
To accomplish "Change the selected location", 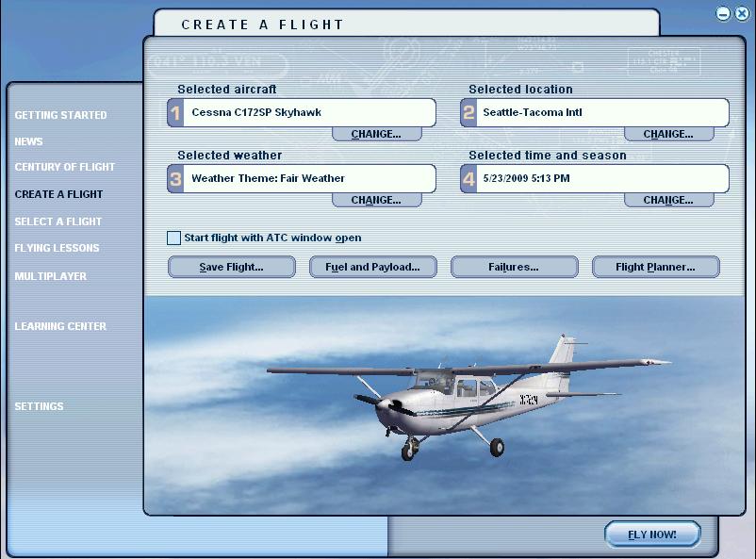I will click(x=668, y=134).
